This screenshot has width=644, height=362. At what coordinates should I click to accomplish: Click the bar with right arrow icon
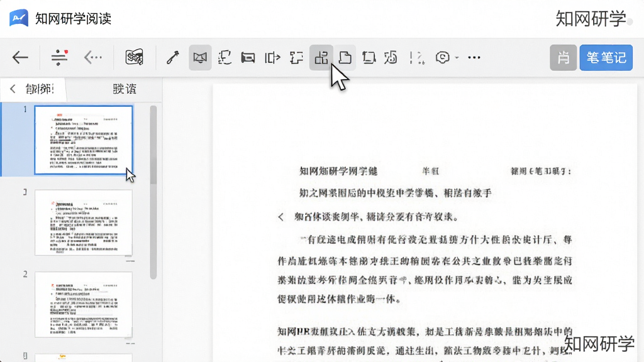(272, 57)
